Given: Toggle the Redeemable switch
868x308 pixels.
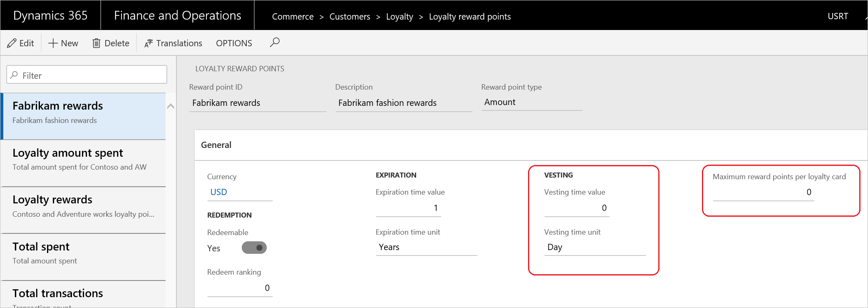Looking at the screenshot, I should click(x=254, y=248).
